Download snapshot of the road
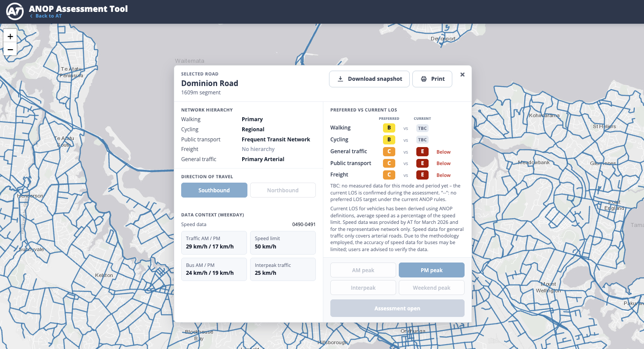 [369, 79]
